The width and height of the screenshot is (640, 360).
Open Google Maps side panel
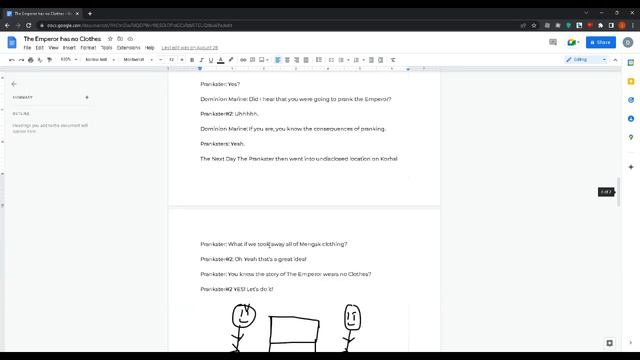pyautogui.click(x=631, y=137)
